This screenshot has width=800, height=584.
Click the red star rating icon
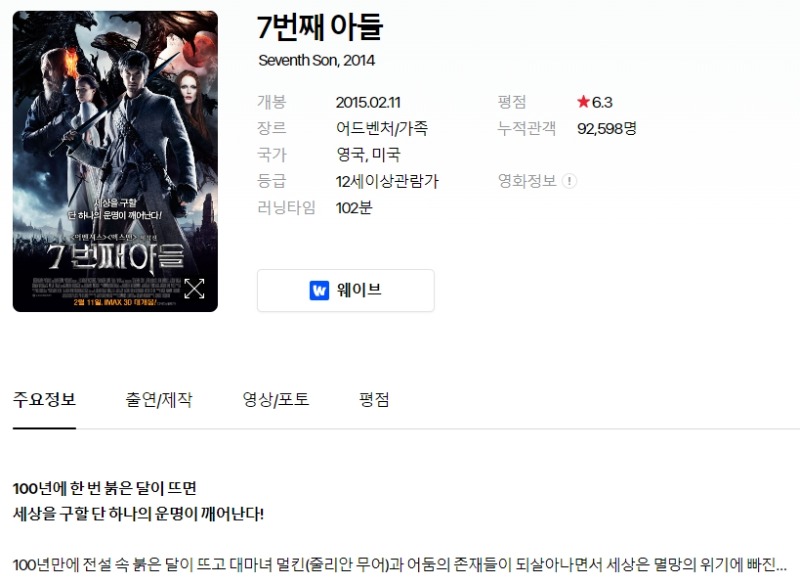pos(583,101)
